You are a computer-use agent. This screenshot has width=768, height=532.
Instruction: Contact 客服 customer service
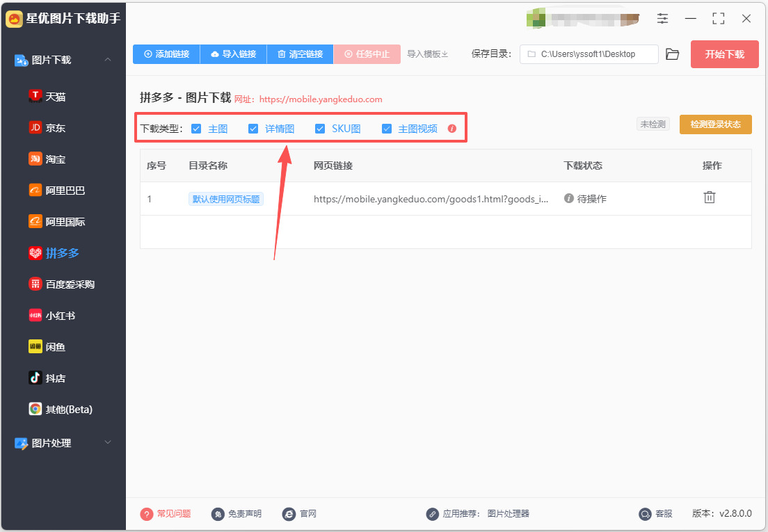[x=655, y=514]
